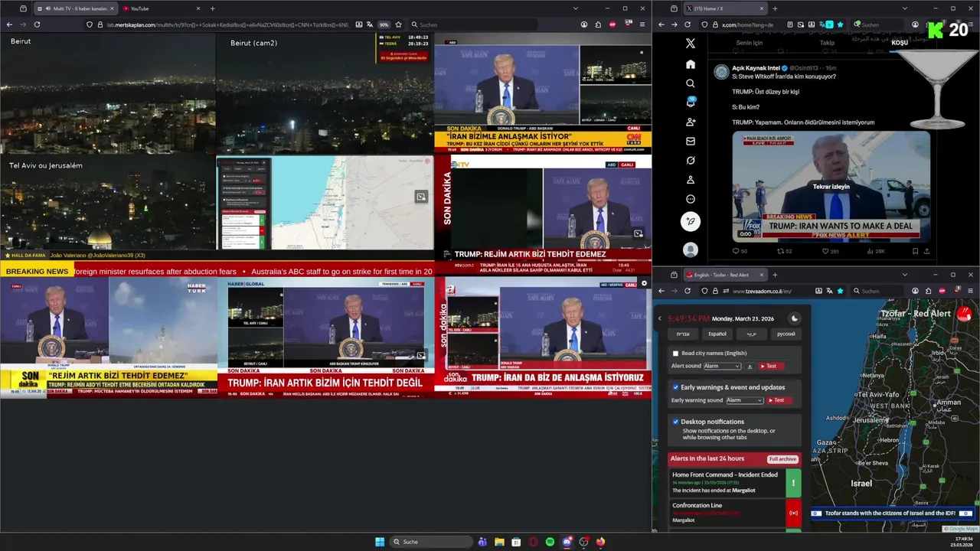This screenshot has width=980, height=551.
Task: Open File Explorer from taskbar
Action: 499,542
